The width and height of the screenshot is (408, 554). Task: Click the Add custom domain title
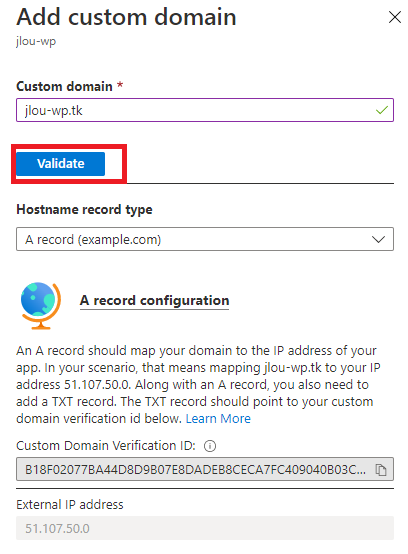[126, 17]
